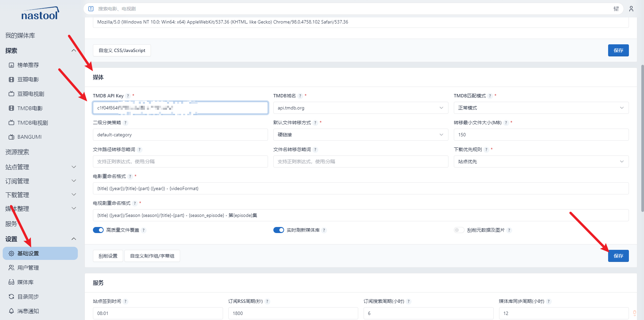Turn off 实时刷新媒体库
Viewport: 644px width, 320px height.
tap(279, 230)
